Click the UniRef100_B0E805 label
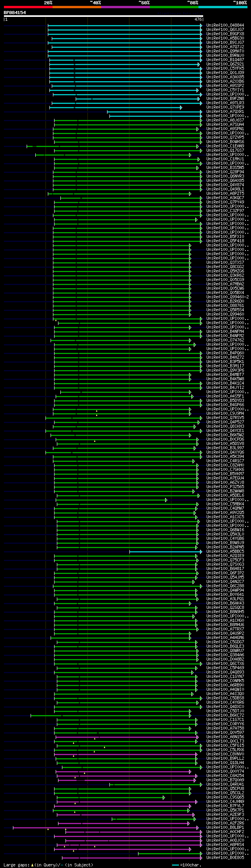 tap(225, 858)
